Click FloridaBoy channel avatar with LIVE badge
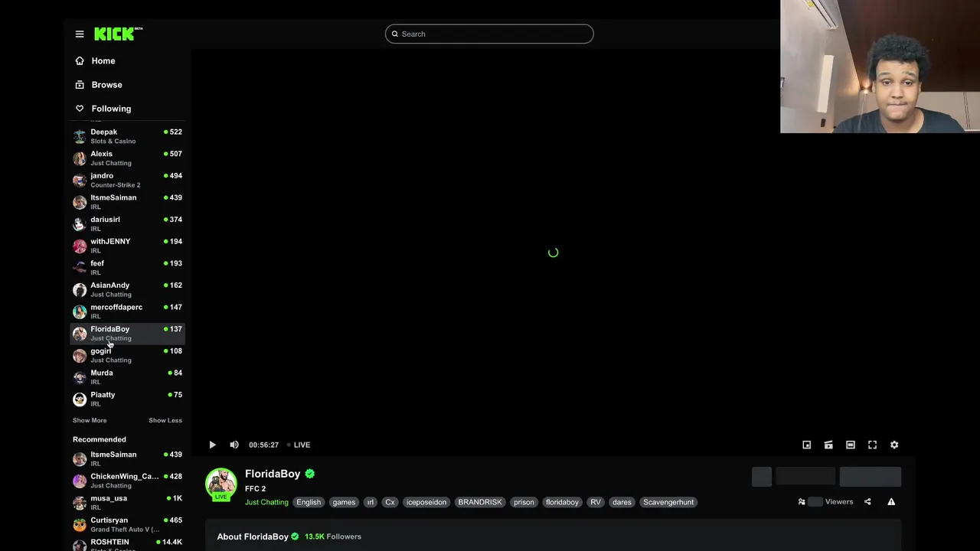980x551 pixels. tap(220, 484)
